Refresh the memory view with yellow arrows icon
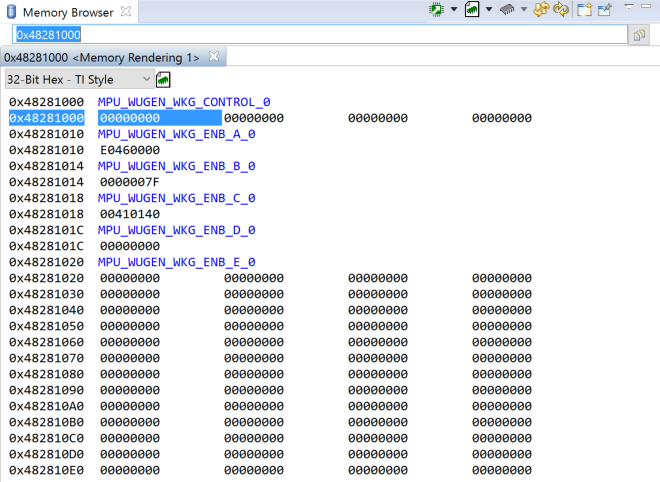 point(561,9)
